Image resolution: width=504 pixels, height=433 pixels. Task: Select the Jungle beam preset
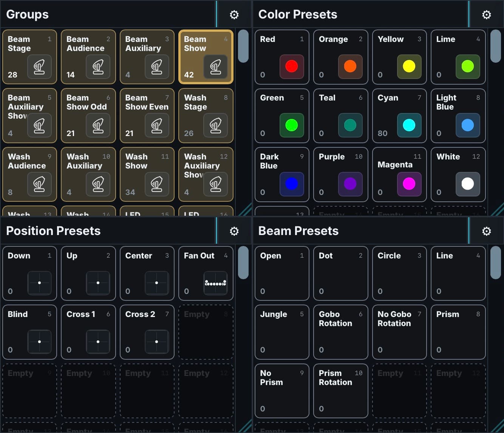click(282, 332)
